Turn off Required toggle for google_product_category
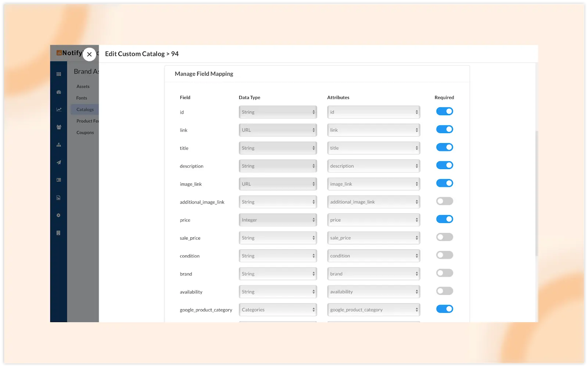 tap(444, 309)
